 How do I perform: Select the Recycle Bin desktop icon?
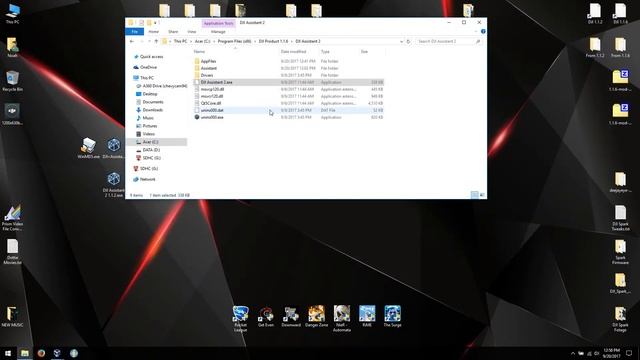click(x=12, y=81)
